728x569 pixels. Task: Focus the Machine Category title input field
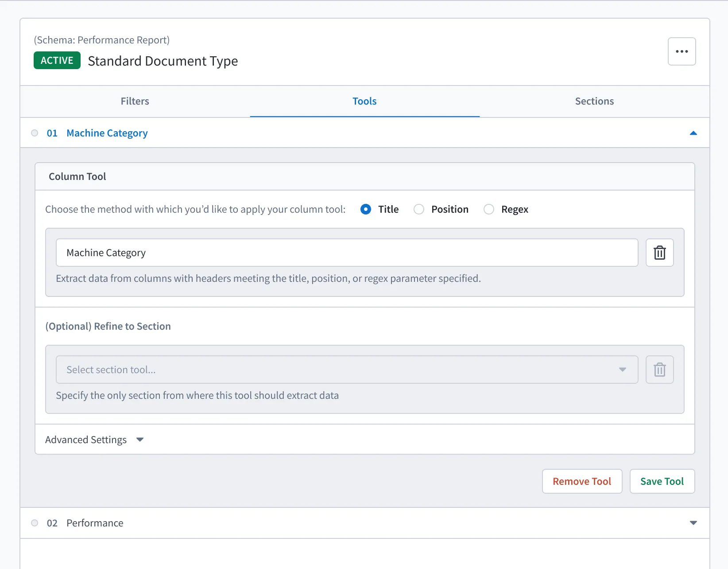pyautogui.click(x=347, y=253)
